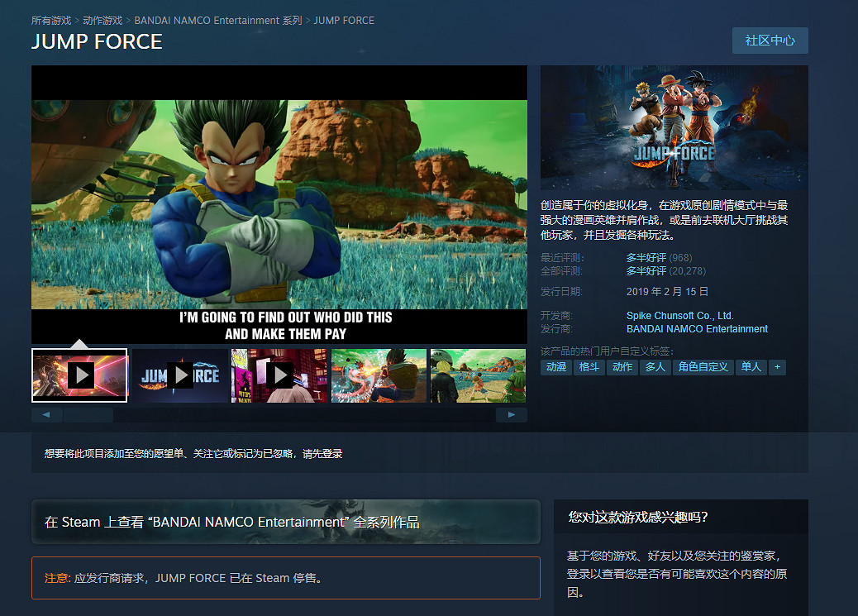Screen dimensions: 858x616
Task: Select the 动漫 tag
Action: tap(555, 366)
